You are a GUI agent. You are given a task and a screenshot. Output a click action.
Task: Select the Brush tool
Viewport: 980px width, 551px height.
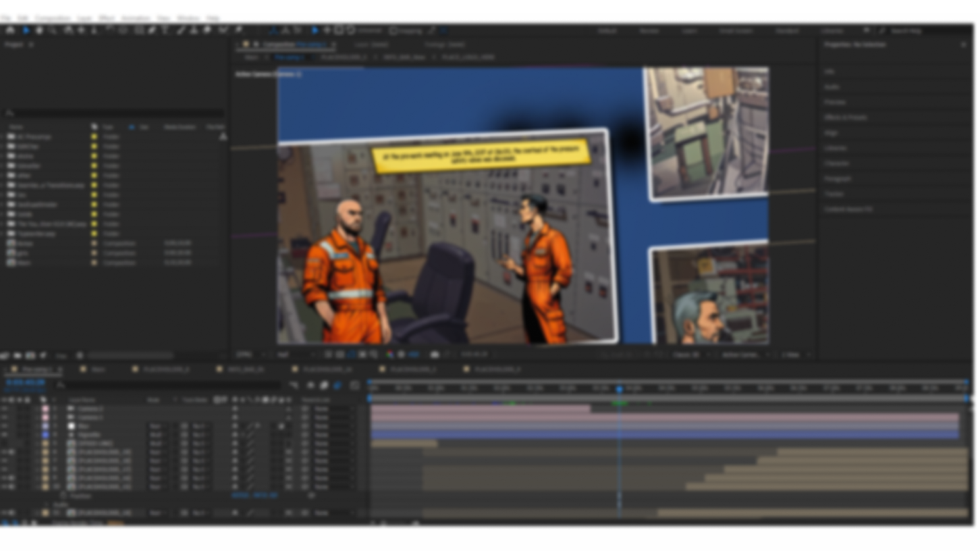pos(180,30)
